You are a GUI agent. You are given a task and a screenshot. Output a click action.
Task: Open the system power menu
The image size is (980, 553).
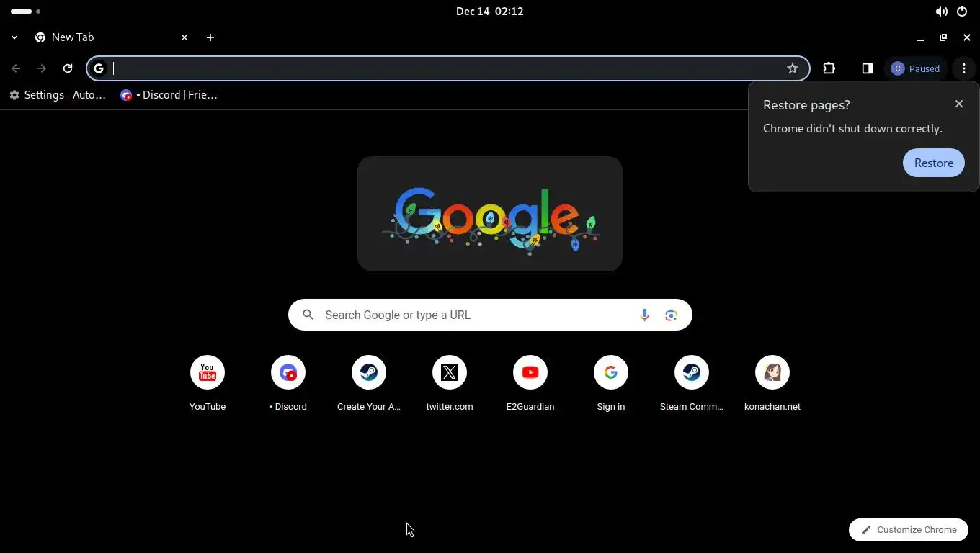[x=962, y=12]
